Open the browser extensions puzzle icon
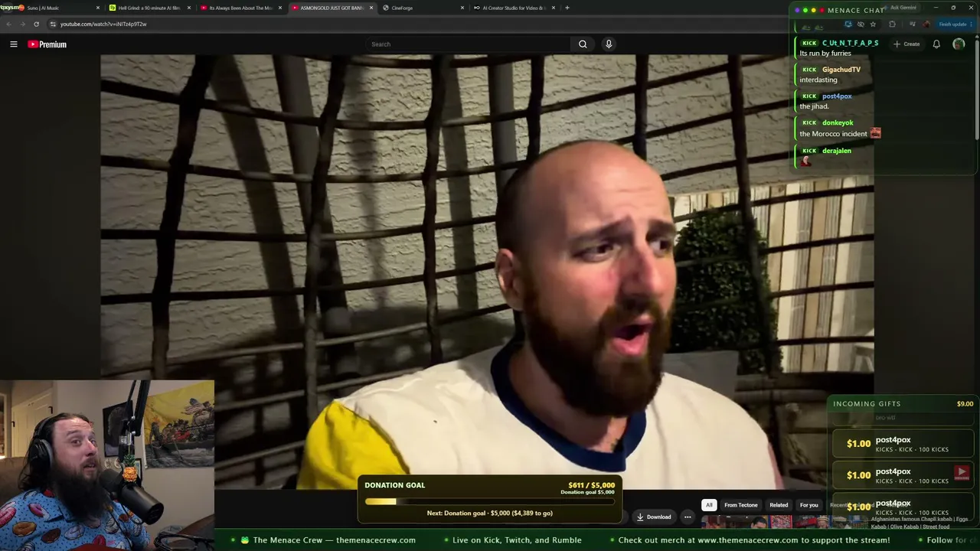Viewport: 980px width, 551px height. coord(892,24)
